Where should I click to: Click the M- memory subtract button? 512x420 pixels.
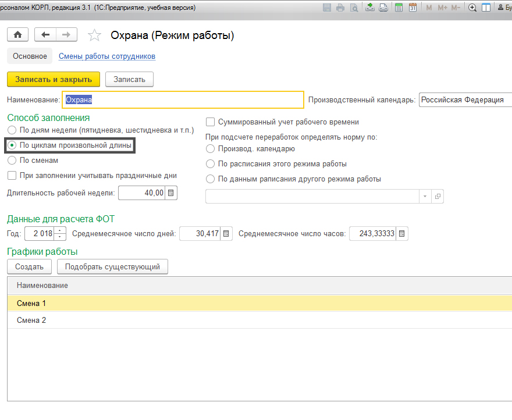[456, 8]
